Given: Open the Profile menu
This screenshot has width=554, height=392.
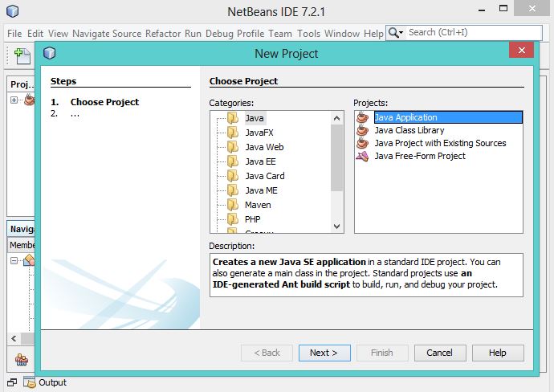Looking at the screenshot, I should click(x=251, y=34).
